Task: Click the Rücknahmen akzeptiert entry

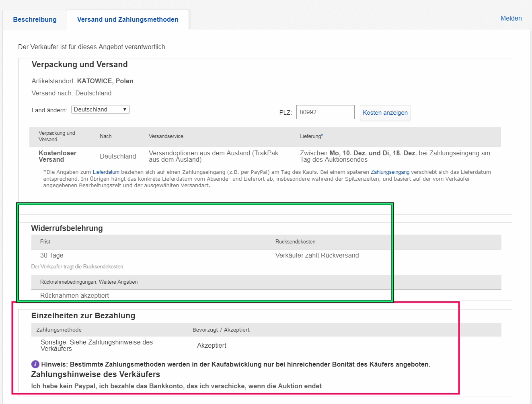Action: [x=74, y=295]
